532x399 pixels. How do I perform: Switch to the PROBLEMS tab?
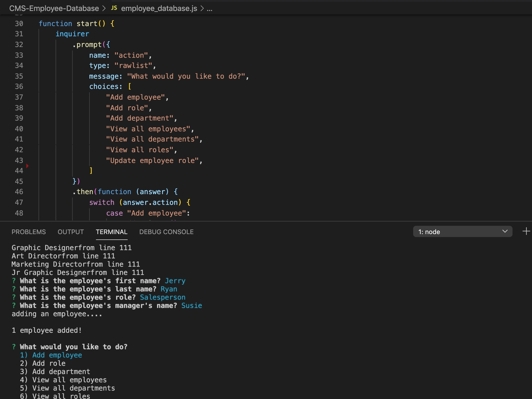click(28, 232)
